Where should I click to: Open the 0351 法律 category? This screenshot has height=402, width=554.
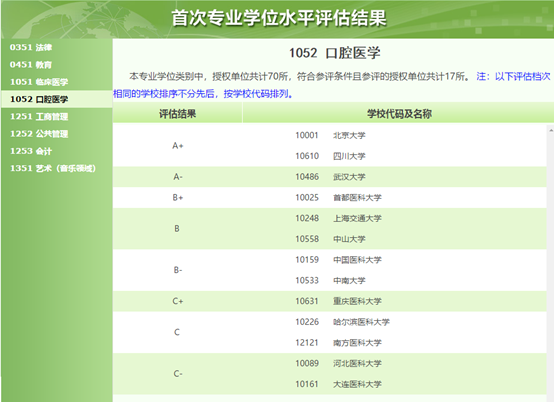point(31,47)
